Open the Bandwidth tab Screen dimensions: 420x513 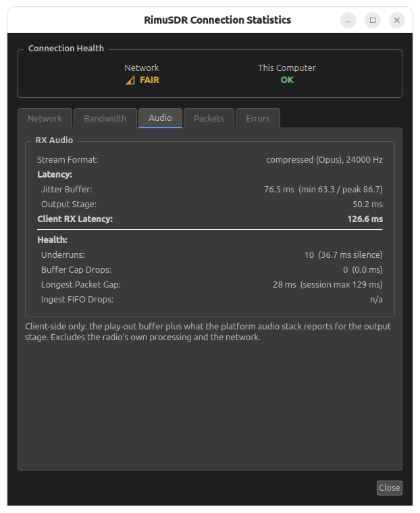point(105,118)
